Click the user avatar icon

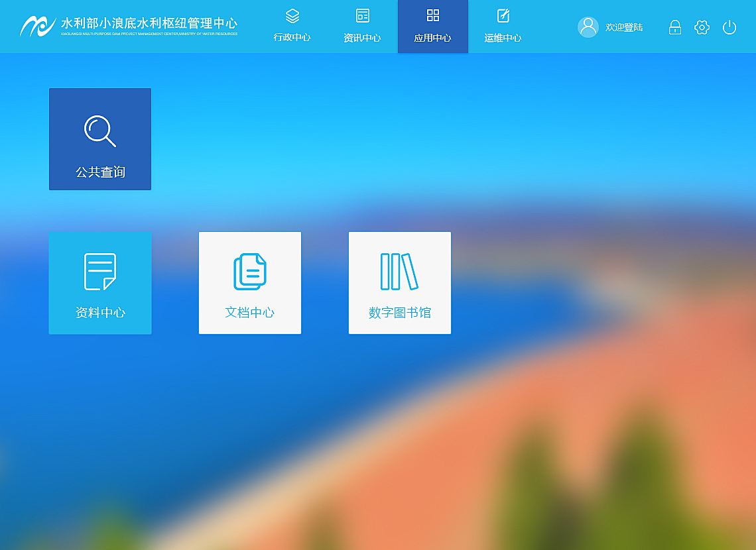point(588,27)
